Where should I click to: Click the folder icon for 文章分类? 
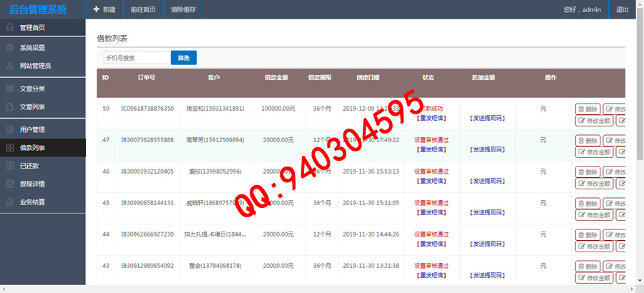click(x=9, y=89)
